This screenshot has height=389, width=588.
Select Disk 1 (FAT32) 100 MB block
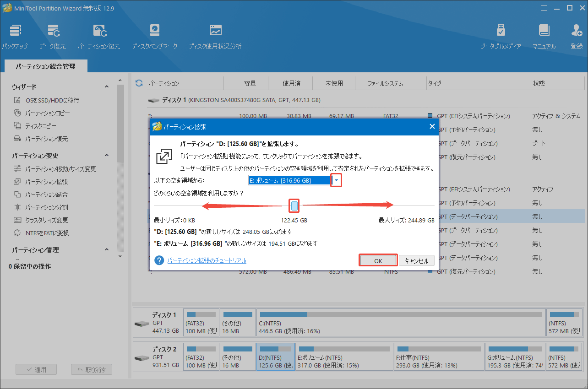coord(201,323)
